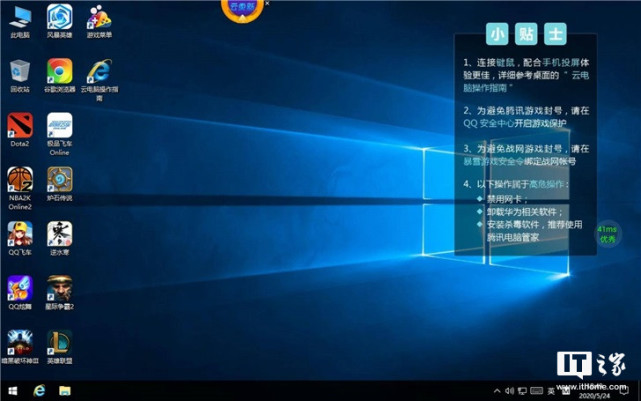641x401 pixels.
Task: Select the 逆水寒 game icon
Action: [x=60, y=239]
